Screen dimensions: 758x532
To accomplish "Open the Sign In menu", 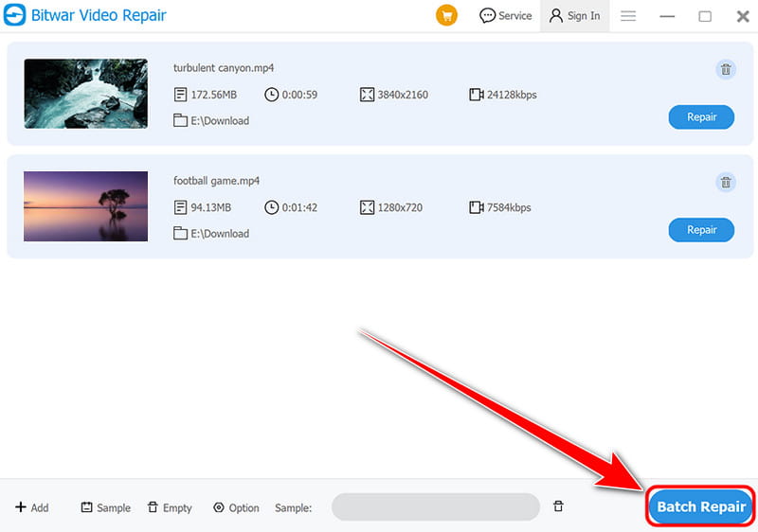I will coord(573,16).
